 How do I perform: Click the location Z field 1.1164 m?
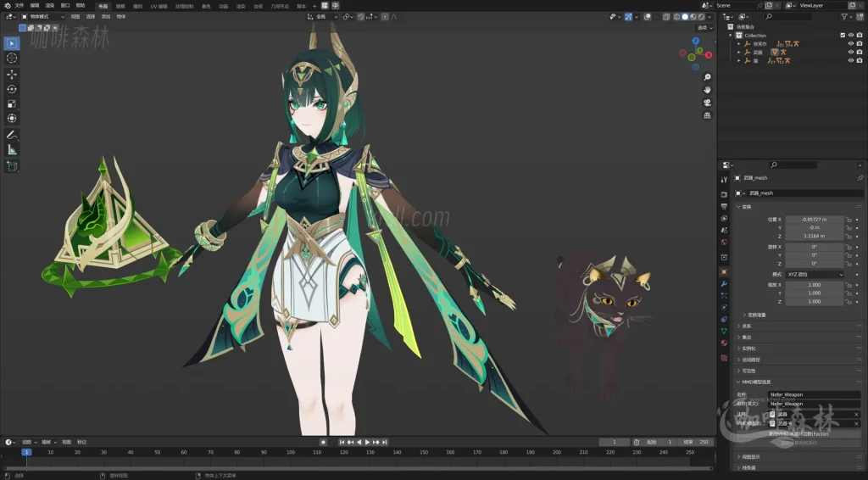pos(815,236)
